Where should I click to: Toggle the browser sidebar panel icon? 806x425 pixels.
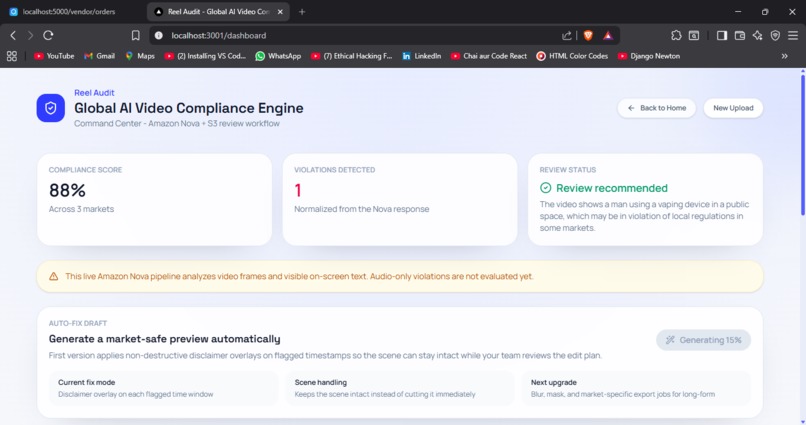[722, 35]
